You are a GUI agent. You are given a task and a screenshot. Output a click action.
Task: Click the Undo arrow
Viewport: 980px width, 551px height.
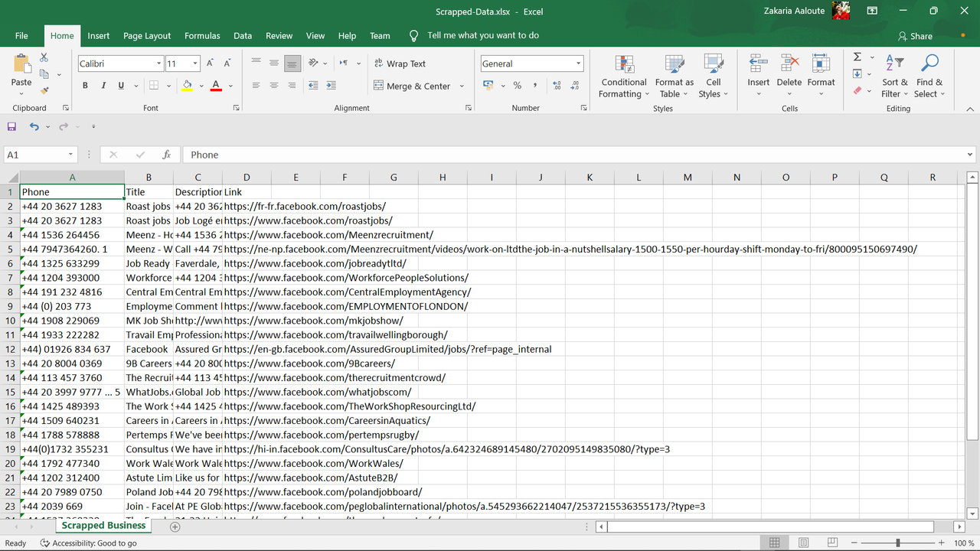34,126
